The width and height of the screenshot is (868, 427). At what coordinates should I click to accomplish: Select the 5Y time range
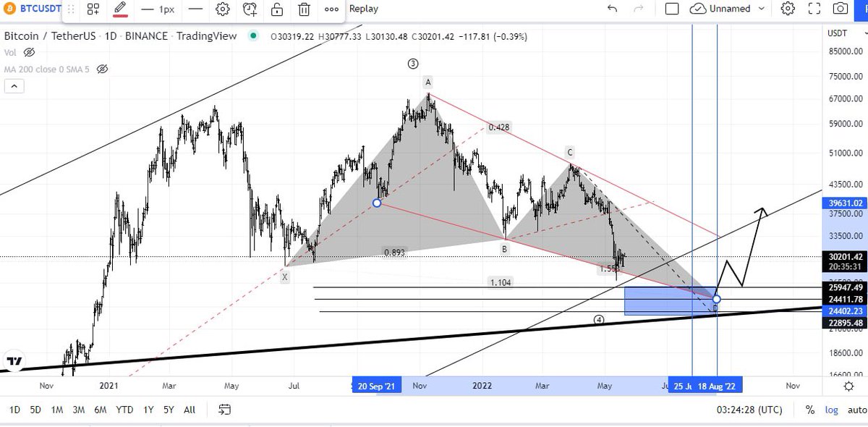pyautogui.click(x=169, y=410)
